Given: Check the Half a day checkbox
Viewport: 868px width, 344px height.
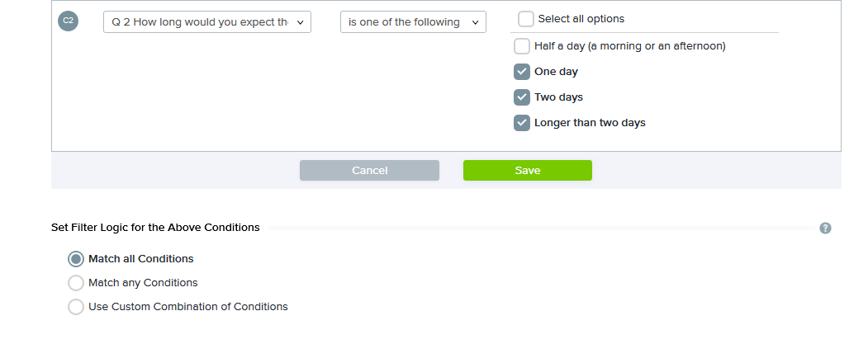Looking at the screenshot, I should 522,46.
